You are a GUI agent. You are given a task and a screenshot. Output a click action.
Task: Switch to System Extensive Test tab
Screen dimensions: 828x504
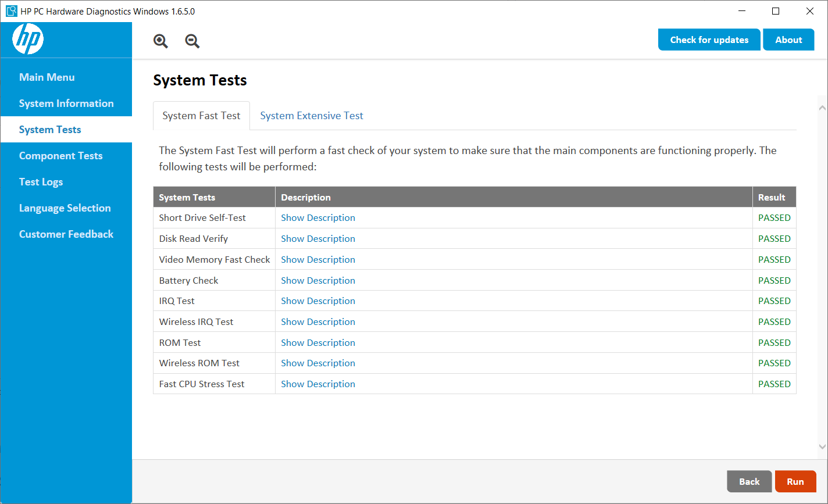(x=311, y=116)
